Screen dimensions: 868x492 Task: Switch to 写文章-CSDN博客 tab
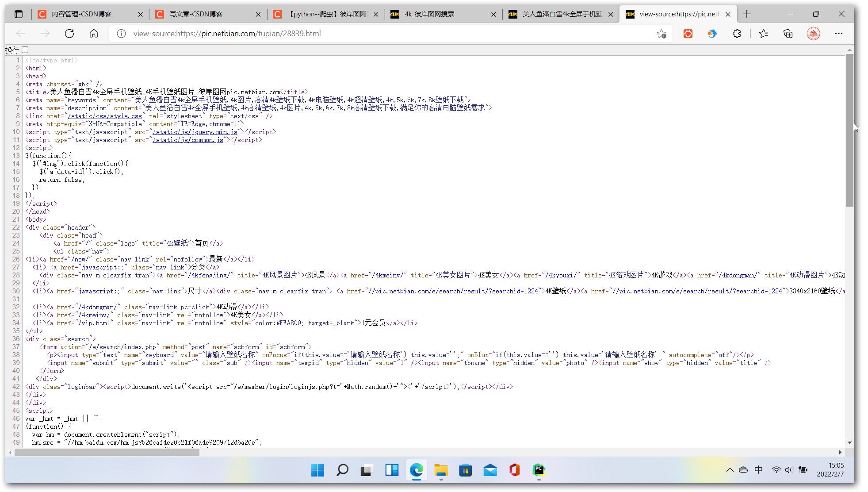click(208, 14)
